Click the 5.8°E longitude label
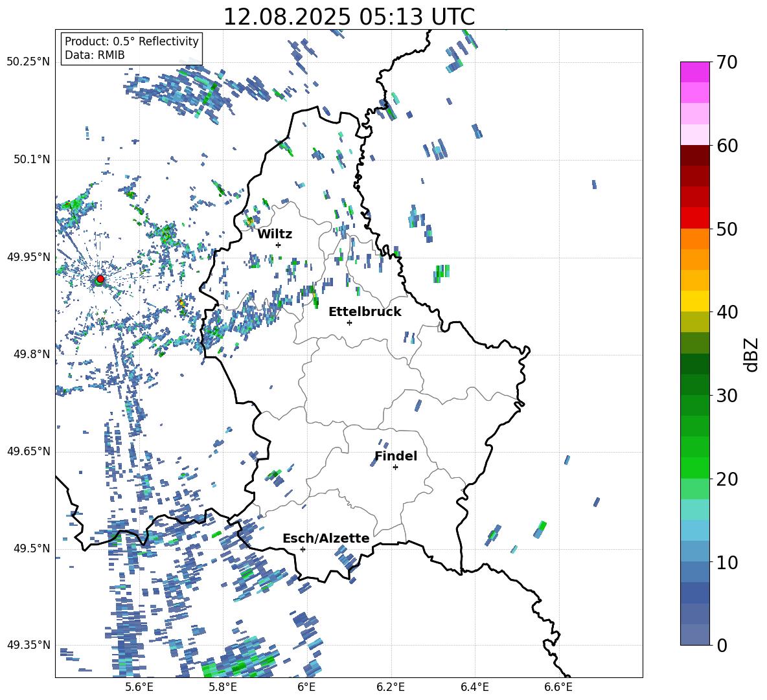Screen dimensions: 767x700 pos(223,687)
